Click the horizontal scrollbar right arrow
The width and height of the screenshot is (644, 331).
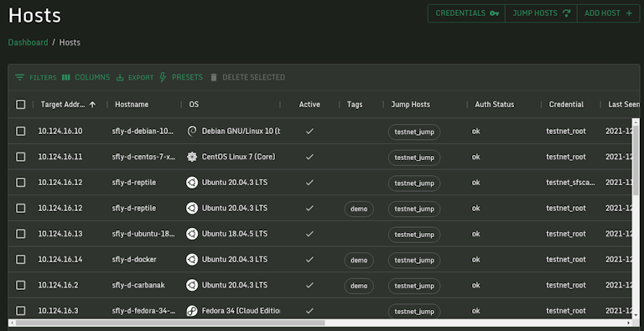pyautogui.click(x=629, y=323)
